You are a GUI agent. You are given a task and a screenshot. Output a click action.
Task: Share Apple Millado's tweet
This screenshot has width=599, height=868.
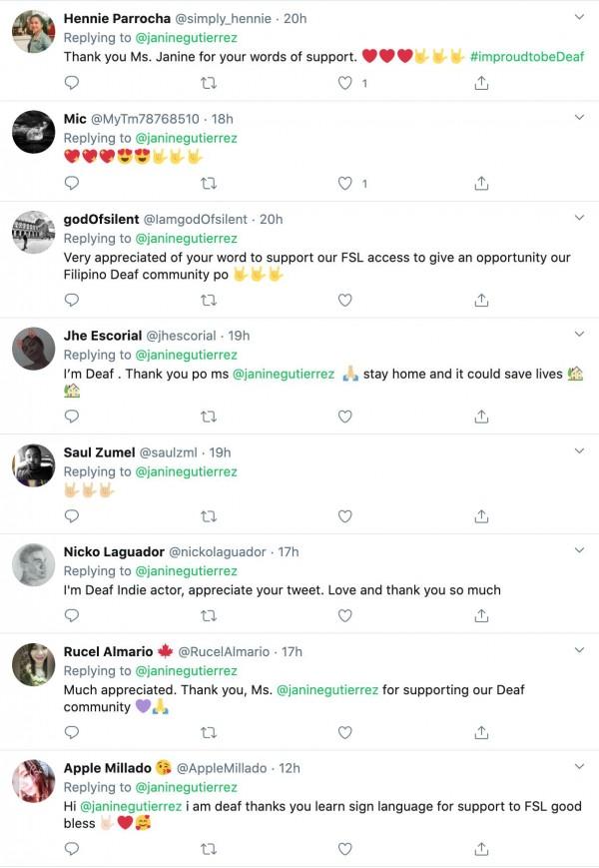click(481, 849)
